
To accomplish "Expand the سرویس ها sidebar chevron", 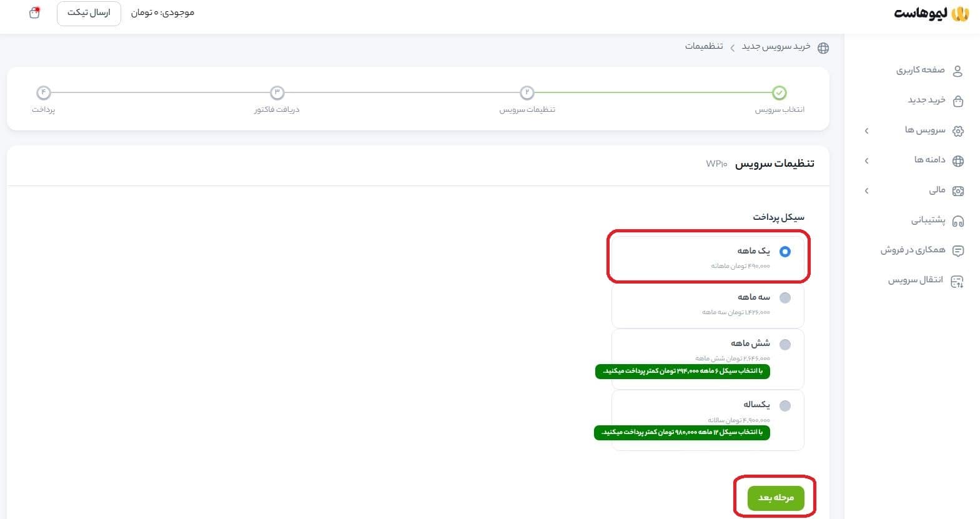I will coord(866,131).
